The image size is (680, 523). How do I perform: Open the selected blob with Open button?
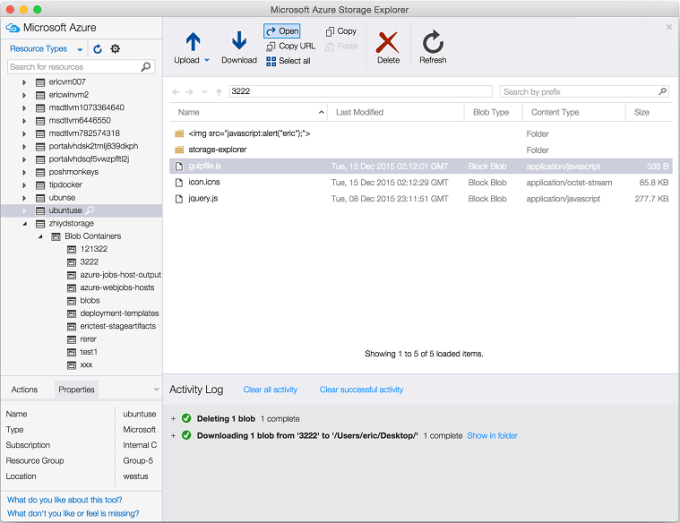click(x=282, y=31)
